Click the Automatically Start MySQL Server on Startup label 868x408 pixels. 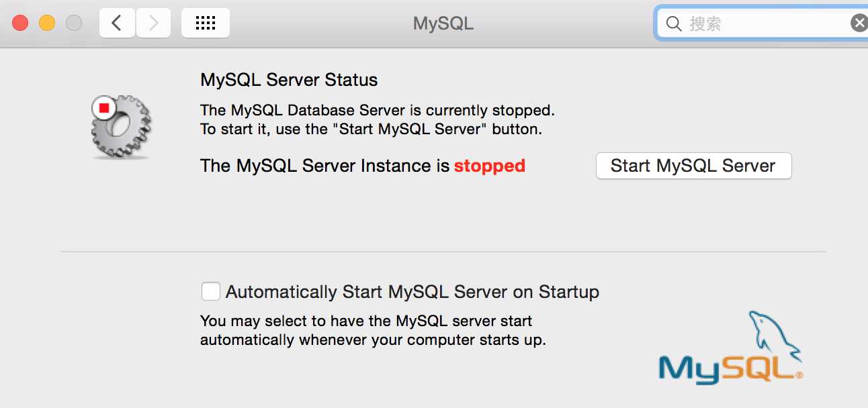[x=413, y=292]
